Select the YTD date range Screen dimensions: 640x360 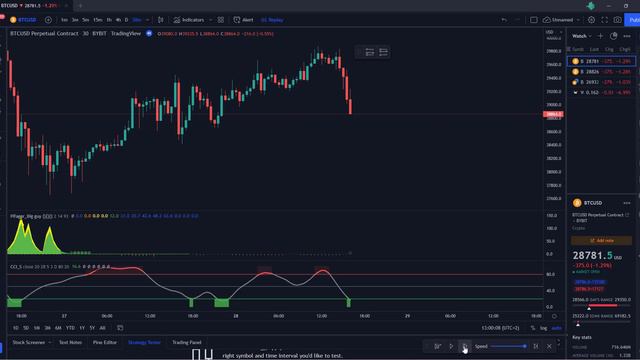coord(70,328)
